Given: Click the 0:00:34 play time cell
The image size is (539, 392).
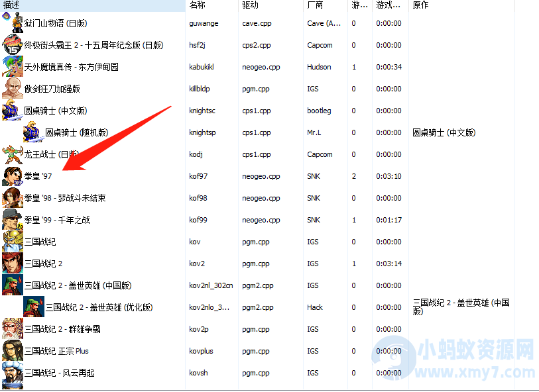Looking at the screenshot, I should pyautogui.click(x=389, y=67).
